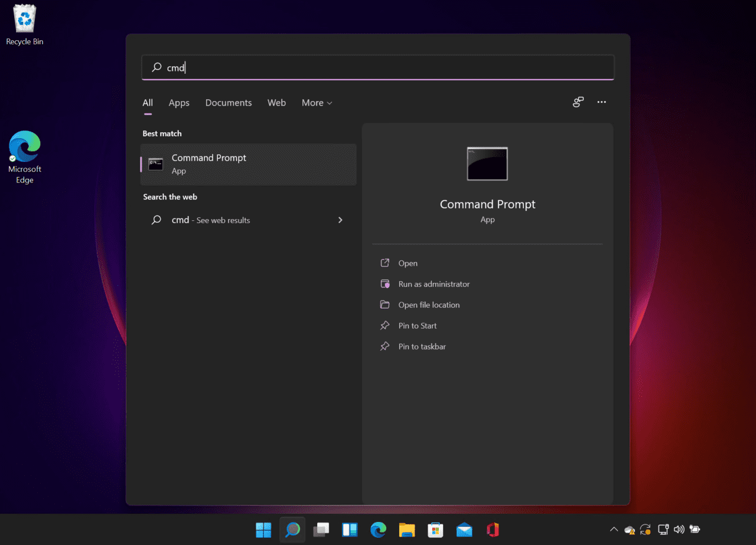Switch to the Documents tab

click(229, 103)
